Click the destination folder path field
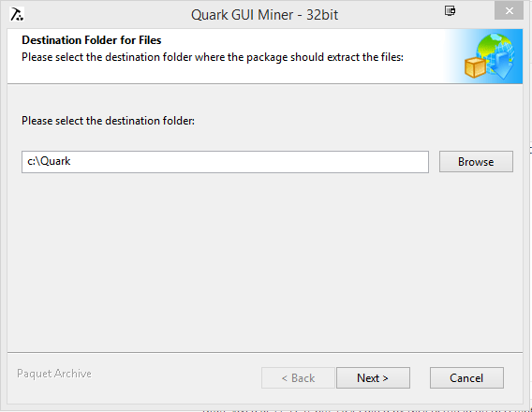532x412 pixels. click(225, 162)
